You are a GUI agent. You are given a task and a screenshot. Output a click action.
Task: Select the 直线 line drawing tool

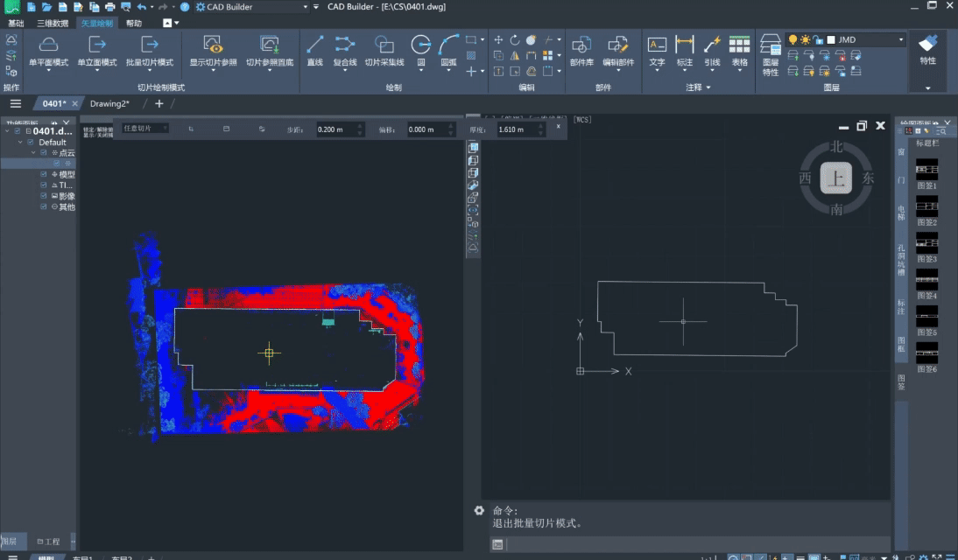(315, 45)
